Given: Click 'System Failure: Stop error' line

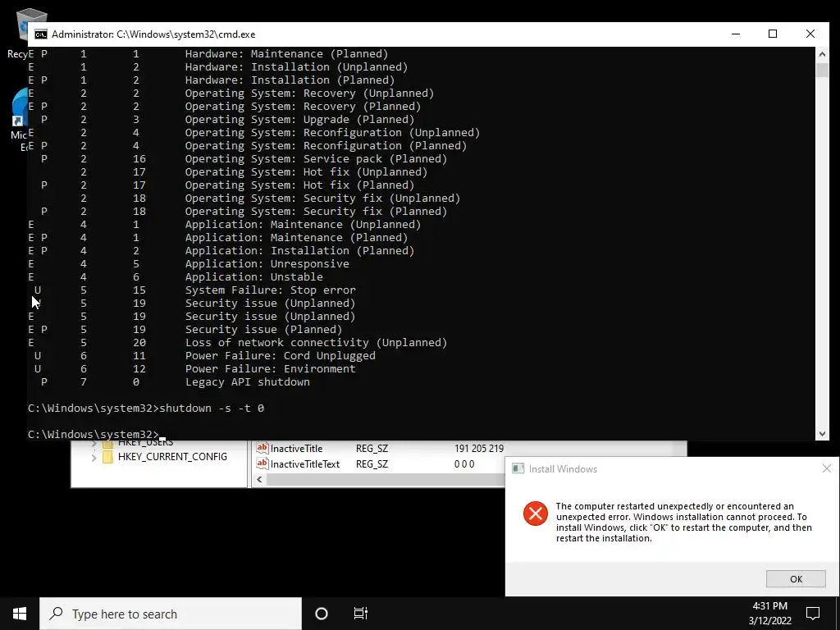Looking at the screenshot, I should tap(271, 290).
